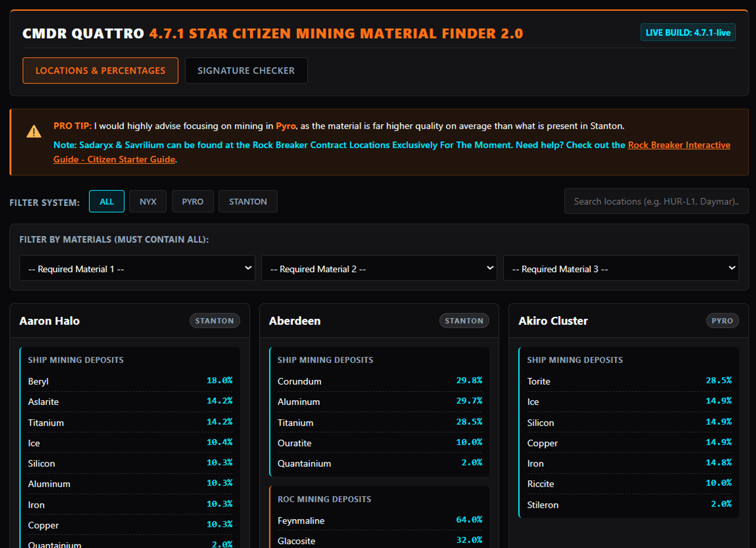Viewport: 756px width, 548px height.
Task: Select the ALL system filter
Action: click(106, 201)
